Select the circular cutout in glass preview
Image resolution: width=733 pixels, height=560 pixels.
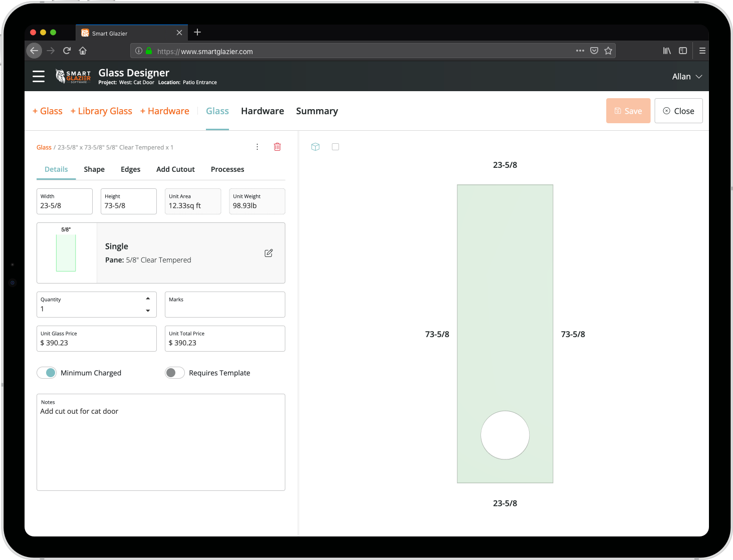point(505,435)
